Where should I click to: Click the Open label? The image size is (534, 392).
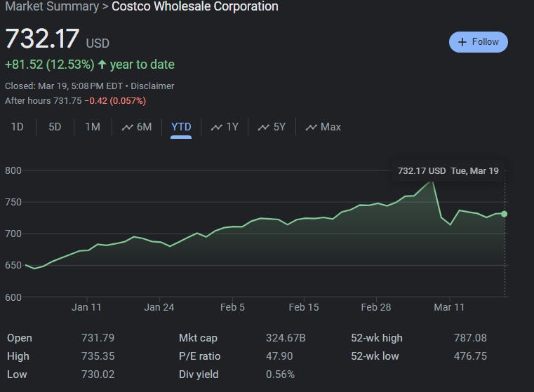coord(20,338)
